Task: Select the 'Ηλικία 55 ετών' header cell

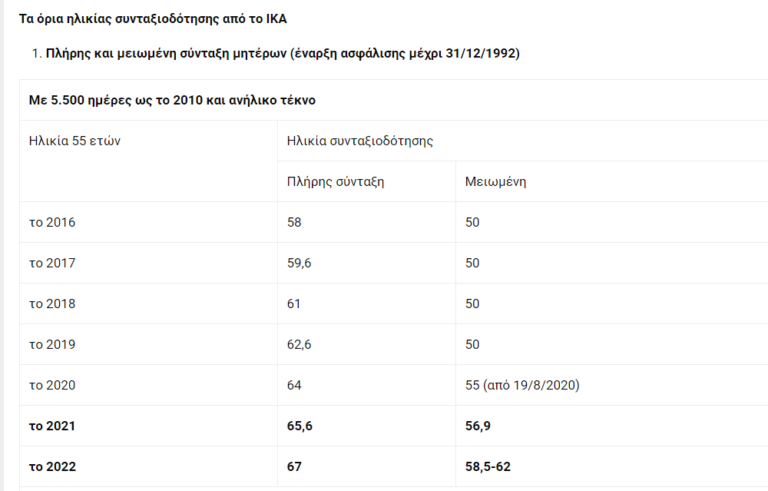Action: [x=75, y=141]
